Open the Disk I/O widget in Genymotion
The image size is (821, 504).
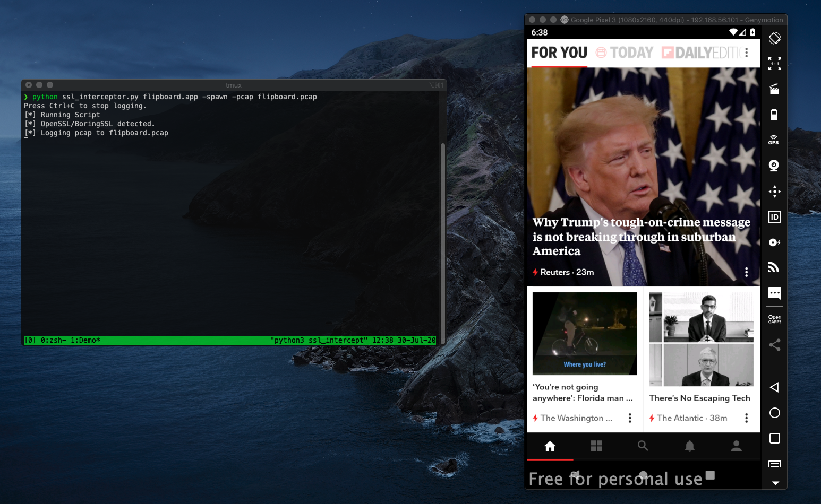[x=774, y=242]
